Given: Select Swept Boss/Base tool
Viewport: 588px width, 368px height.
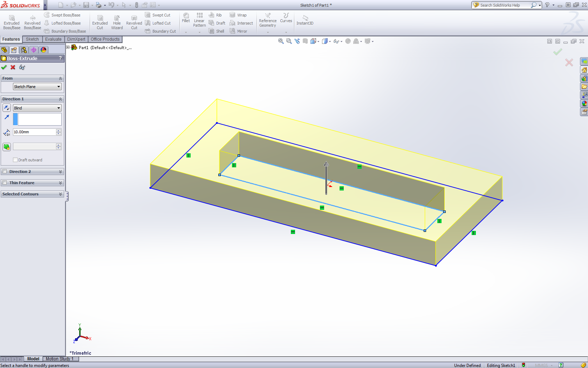Looking at the screenshot, I should click(62, 15).
